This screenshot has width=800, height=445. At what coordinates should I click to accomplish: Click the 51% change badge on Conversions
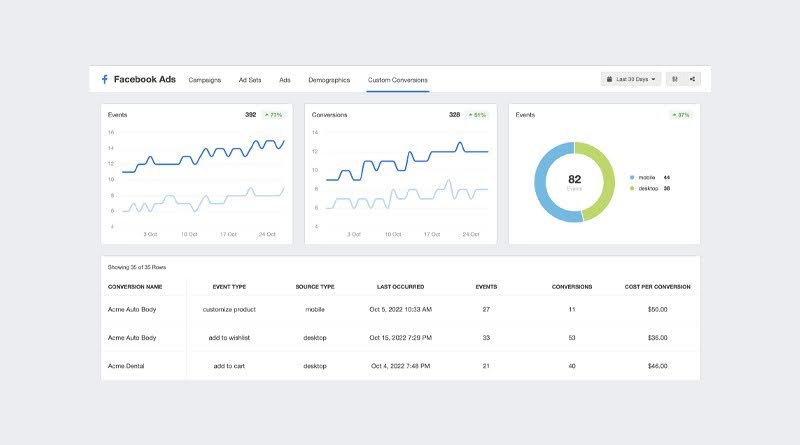point(478,115)
